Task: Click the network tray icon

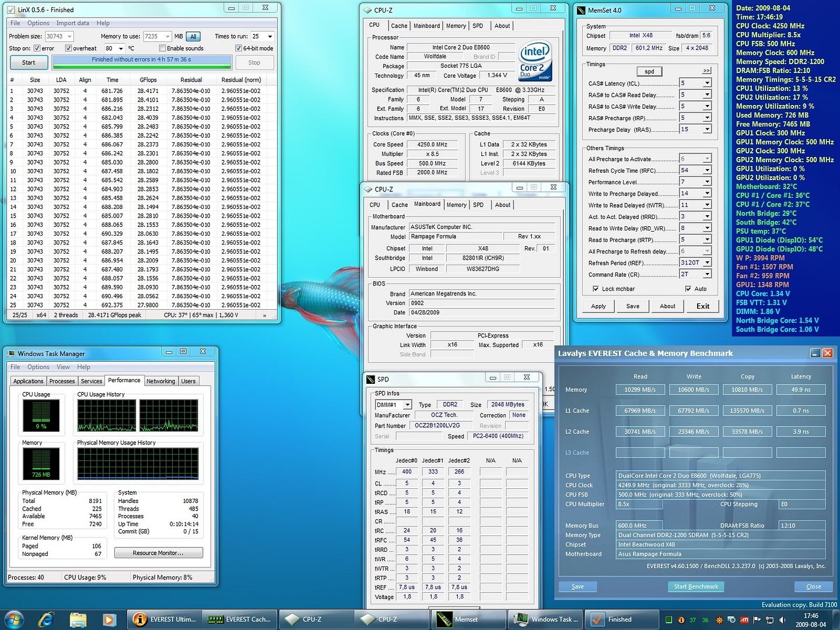Action: coord(770,619)
